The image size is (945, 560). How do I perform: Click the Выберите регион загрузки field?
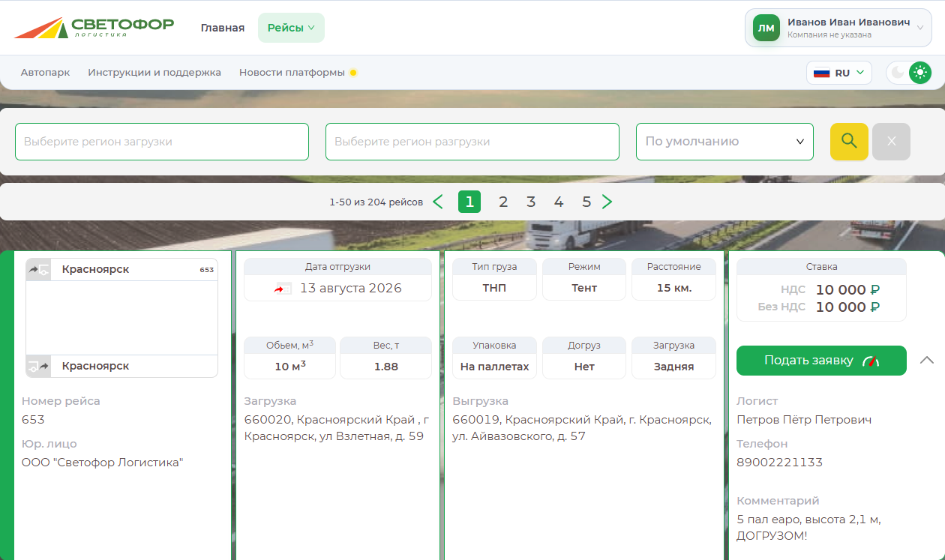(162, 142)
